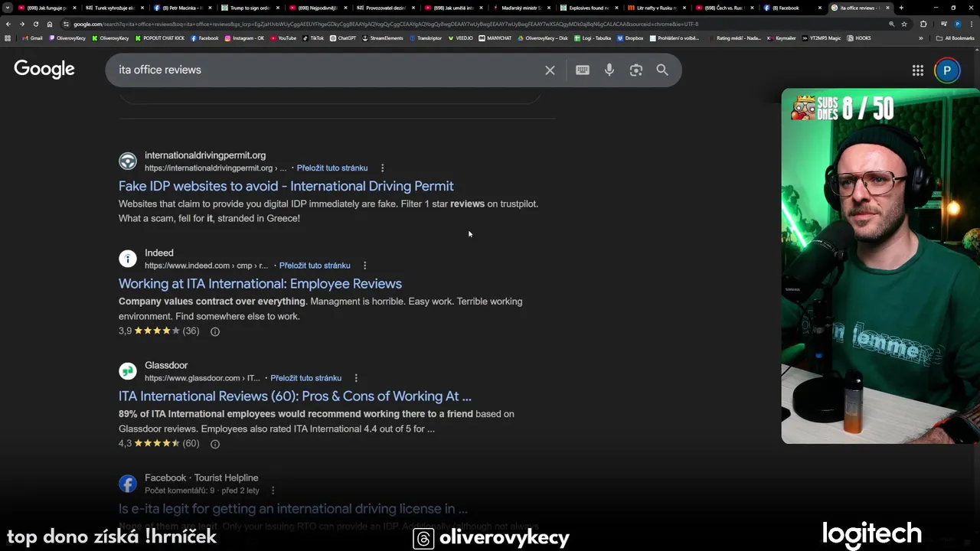Open the TikTok bookmark

(313, 38)
